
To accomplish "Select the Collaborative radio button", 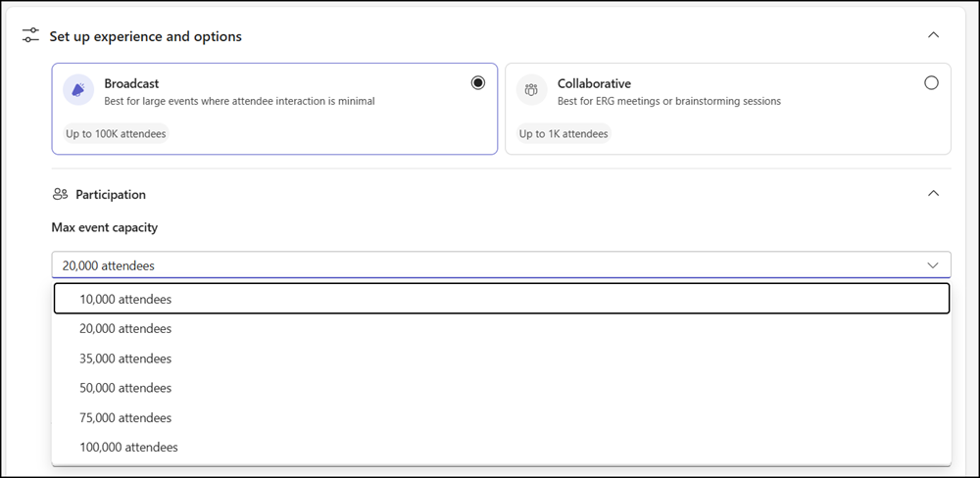I will click(931, 83).
